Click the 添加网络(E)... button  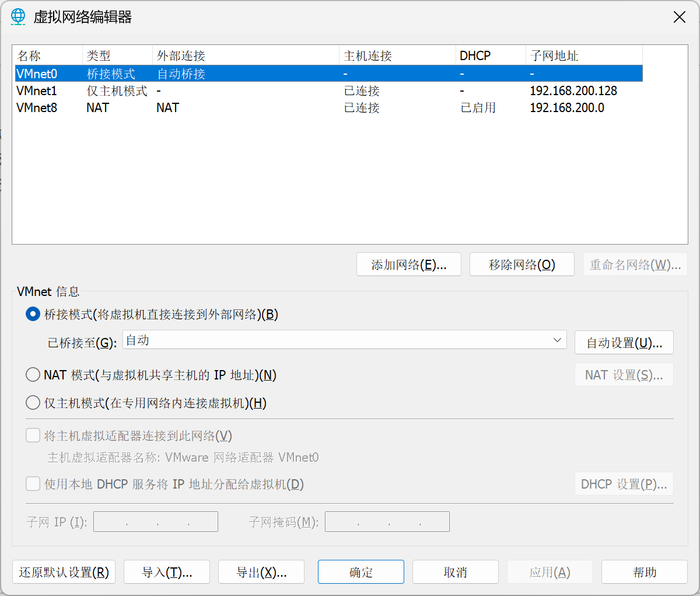[x=409, y=264]
